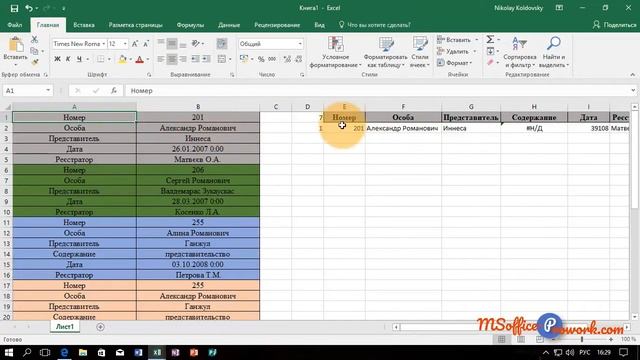Expand the Вставить cells dropdown arrow
This screenshot has width=640, height=360.
[476, 40]
